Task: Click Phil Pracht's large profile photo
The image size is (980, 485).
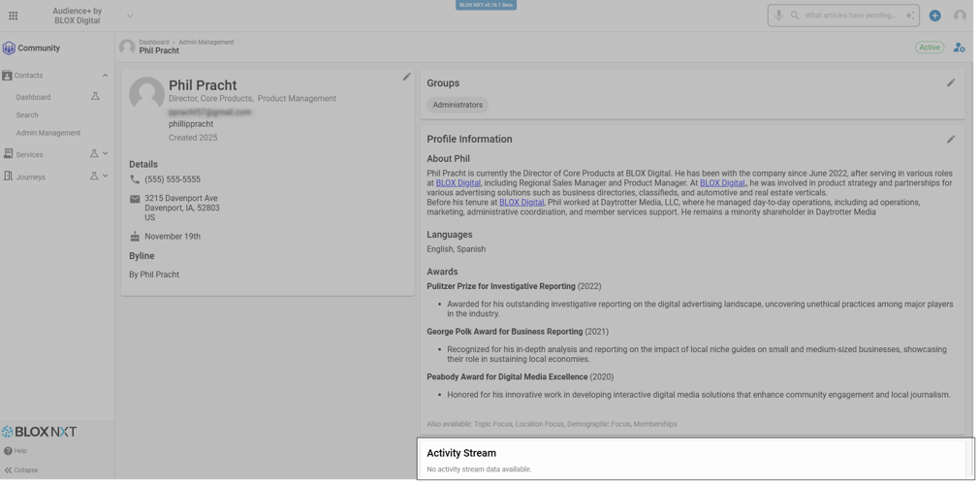Action: (146, 94)
